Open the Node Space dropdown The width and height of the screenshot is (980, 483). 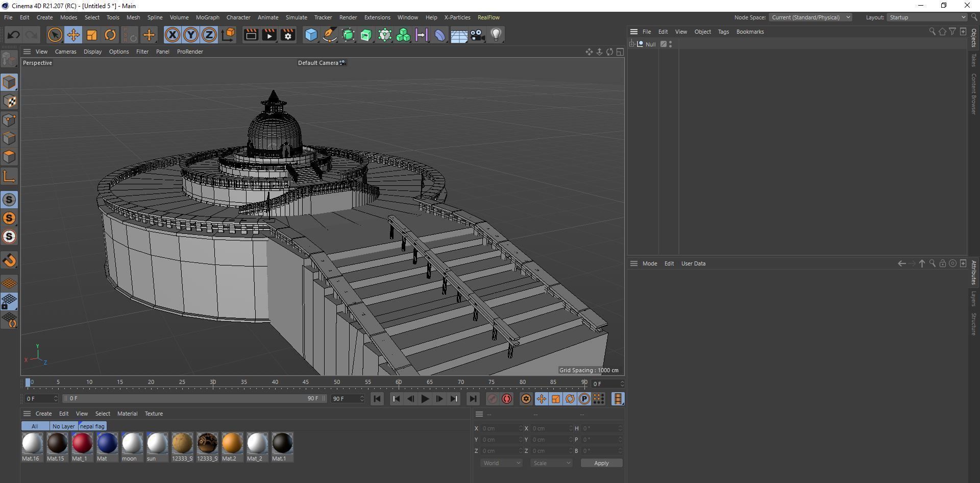[810, 17]
